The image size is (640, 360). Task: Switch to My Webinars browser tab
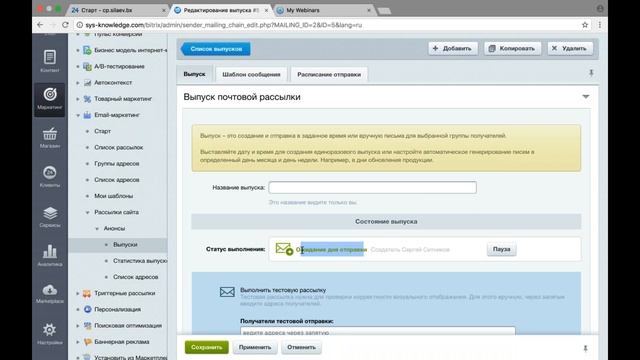(322, 10)
